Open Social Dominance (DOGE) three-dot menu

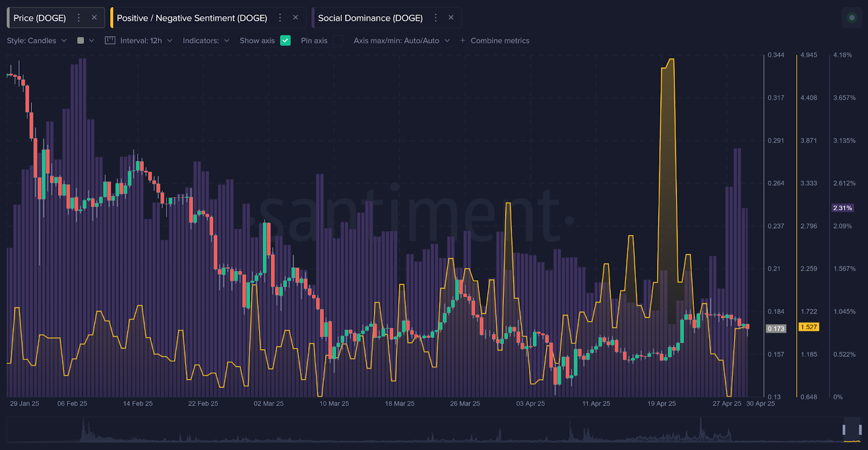435,18
